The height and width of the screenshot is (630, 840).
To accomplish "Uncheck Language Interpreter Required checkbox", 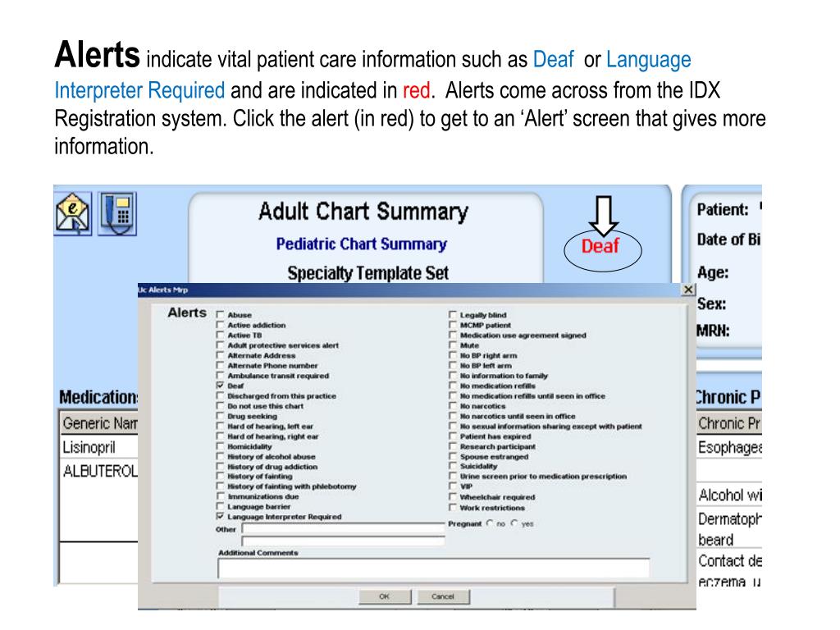I will [220, 517].
